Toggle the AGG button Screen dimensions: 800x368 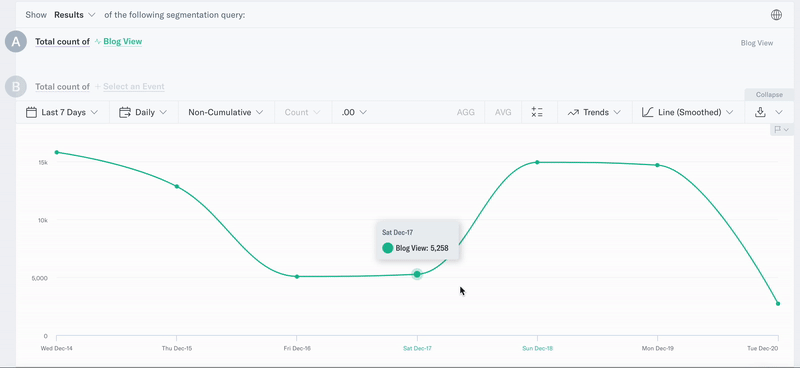click(x=465, y=112)
